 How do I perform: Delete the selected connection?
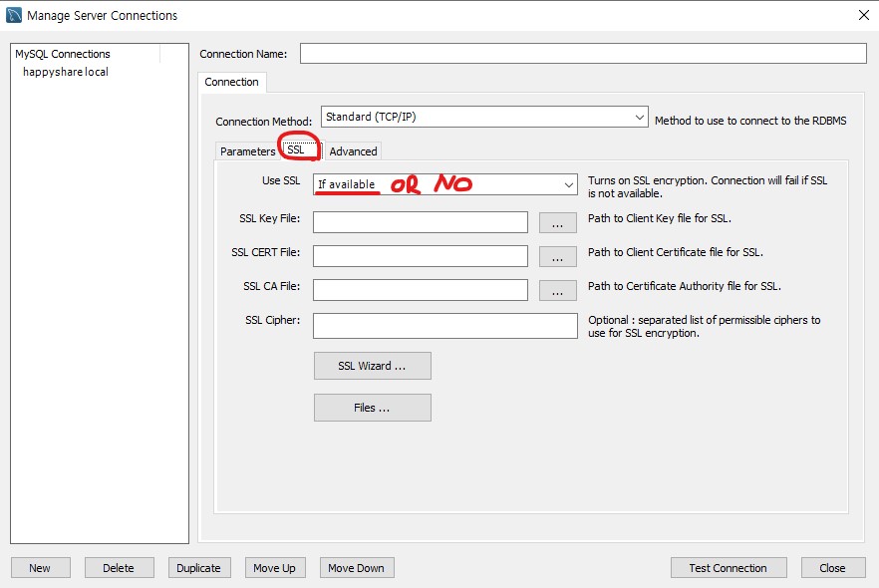119,568
